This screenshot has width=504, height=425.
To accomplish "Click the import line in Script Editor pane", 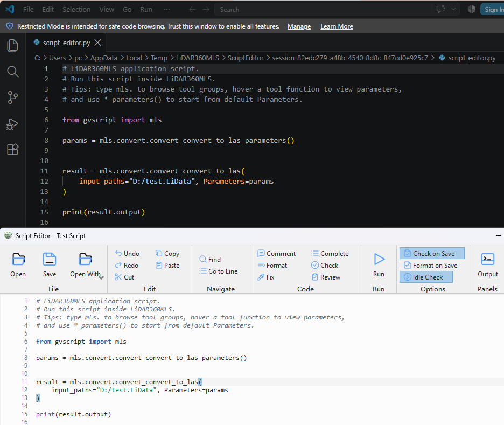I will click(81, 342).
